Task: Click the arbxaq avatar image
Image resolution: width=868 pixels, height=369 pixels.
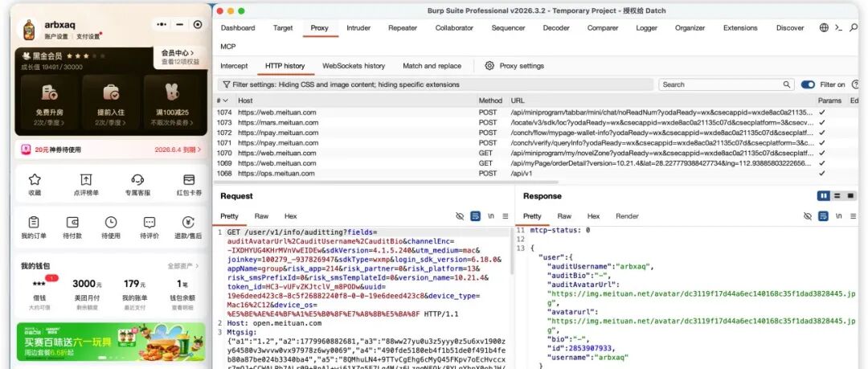Action: point(30,30)
